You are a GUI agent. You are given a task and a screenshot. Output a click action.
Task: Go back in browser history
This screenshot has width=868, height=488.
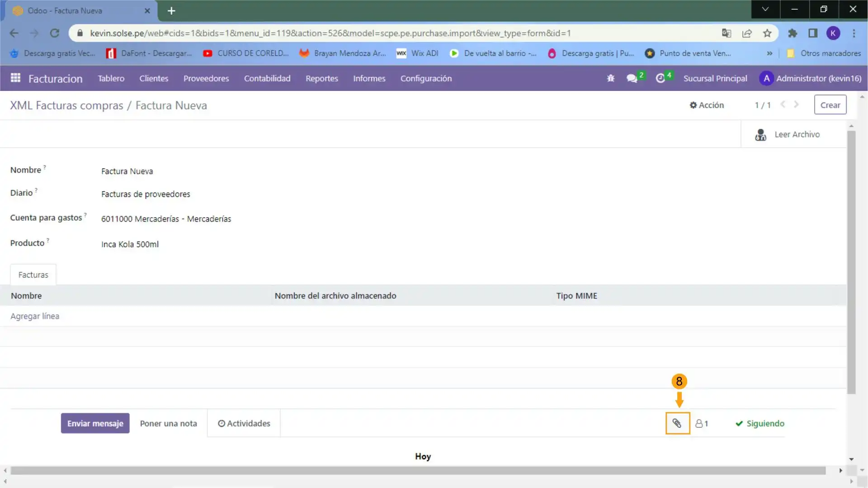(14, 33)
